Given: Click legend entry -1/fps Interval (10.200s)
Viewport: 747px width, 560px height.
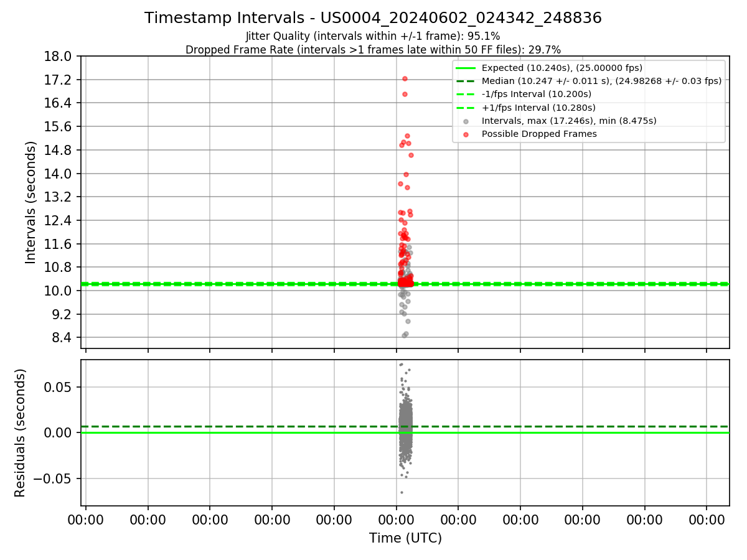Looking at the screenshot, I should pyautogui.click(x=537, y=94).
